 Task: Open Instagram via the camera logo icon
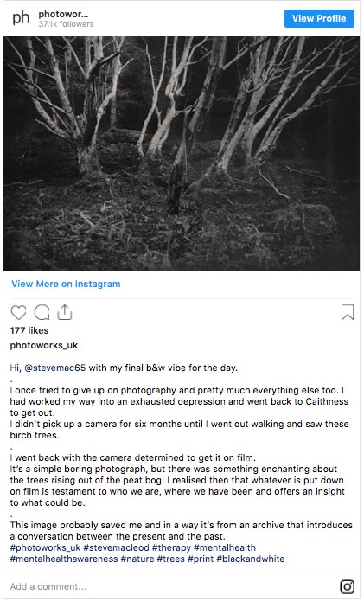[348, 586]
